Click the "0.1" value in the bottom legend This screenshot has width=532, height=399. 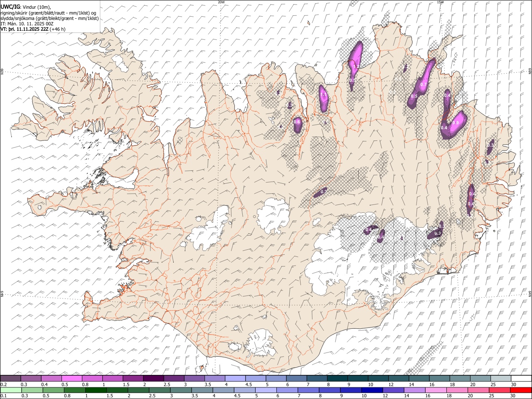tap(3, 396)
